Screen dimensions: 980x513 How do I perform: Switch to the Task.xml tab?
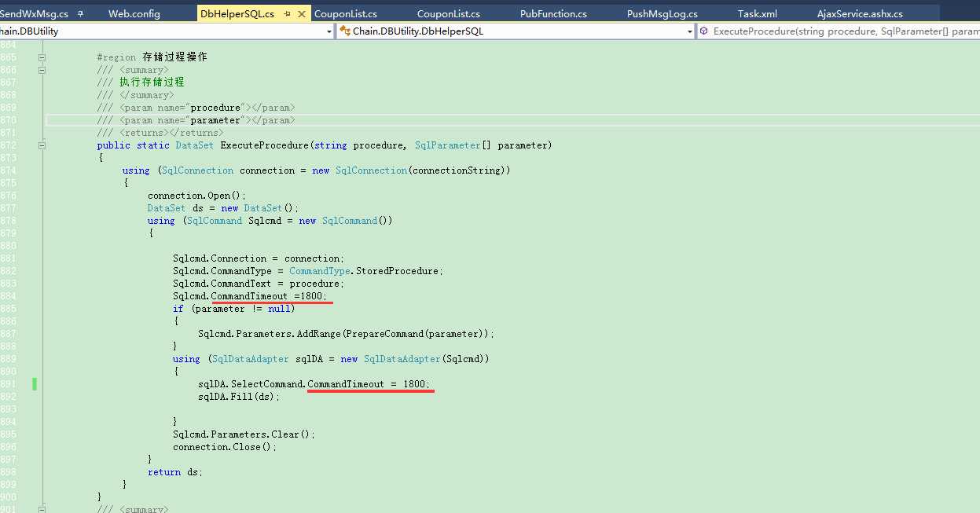click(757, 14)
